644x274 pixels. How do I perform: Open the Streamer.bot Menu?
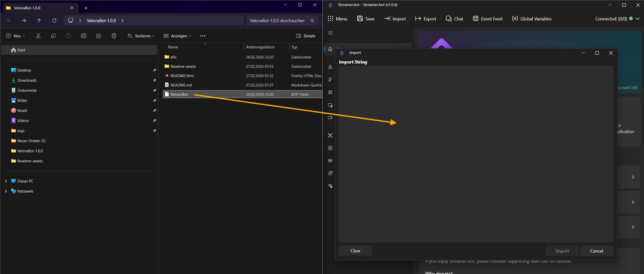click(x=338, y=19)
